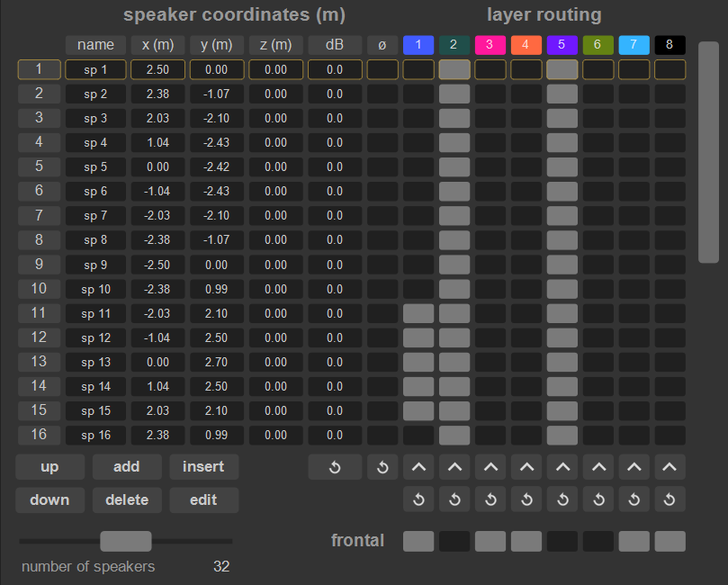Click the delete speaker button

[x=127, y=500]
